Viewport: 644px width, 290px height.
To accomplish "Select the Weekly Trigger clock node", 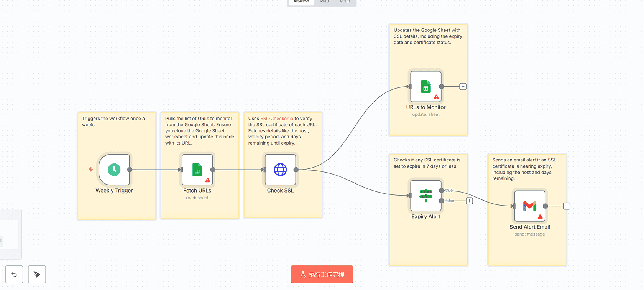I will 114,170.
